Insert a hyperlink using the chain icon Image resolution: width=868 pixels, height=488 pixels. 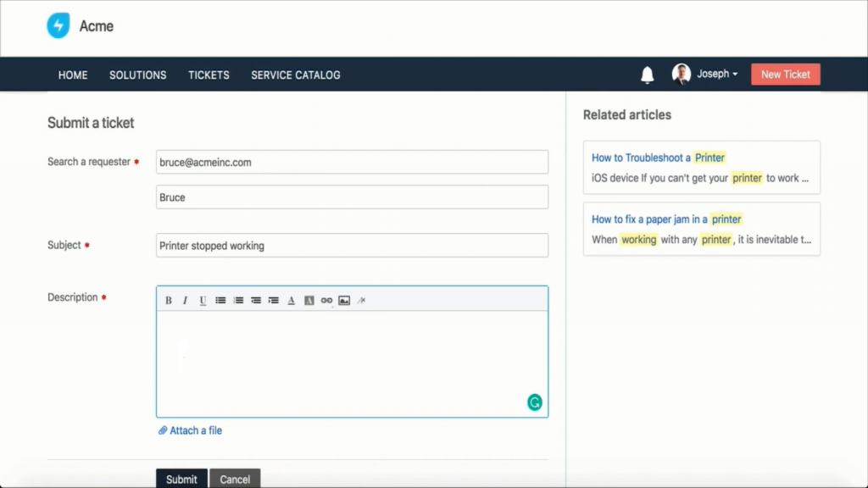[326, 300]
